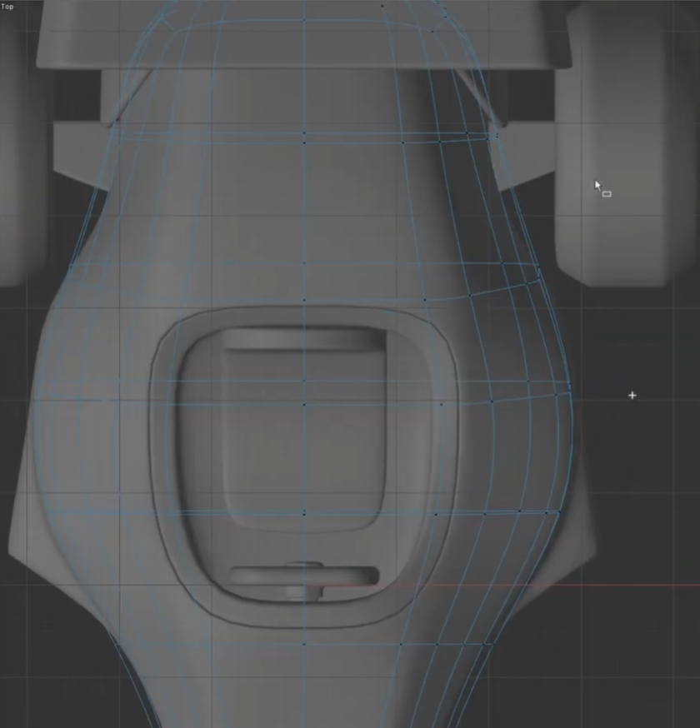Screen dimensions: 700x728
Task: Select the centerline vertex just above the cockpit
Action: 304,300
